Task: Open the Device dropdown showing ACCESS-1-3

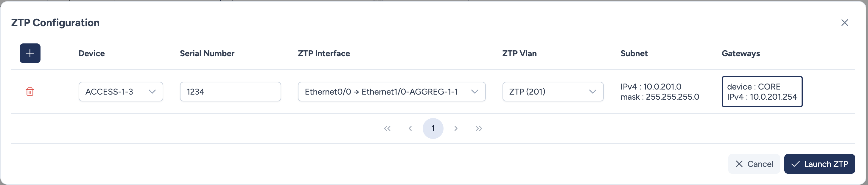Action: coord(121,92)
